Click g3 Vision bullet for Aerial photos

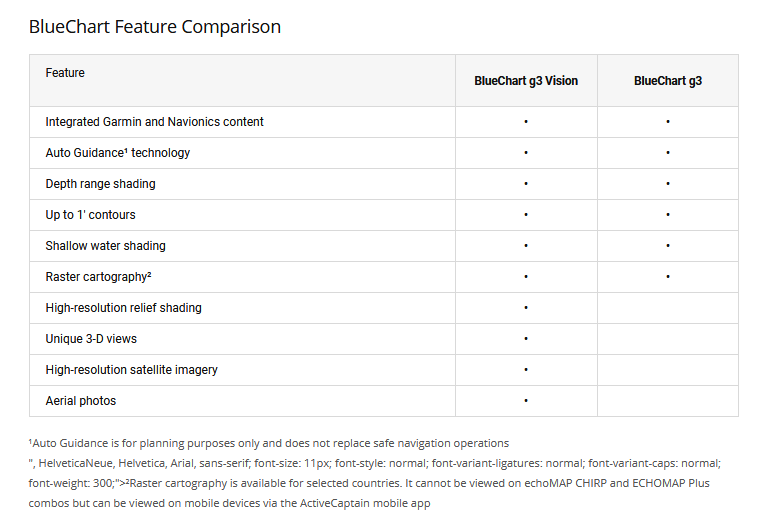coord(526,401)
